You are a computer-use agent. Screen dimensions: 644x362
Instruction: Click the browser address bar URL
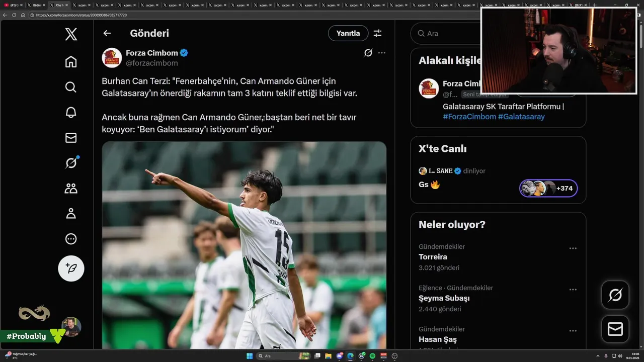coord(82,15)
